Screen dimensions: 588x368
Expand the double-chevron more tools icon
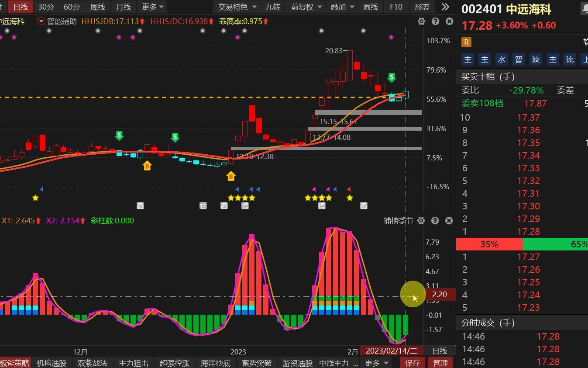coord(445,7)
